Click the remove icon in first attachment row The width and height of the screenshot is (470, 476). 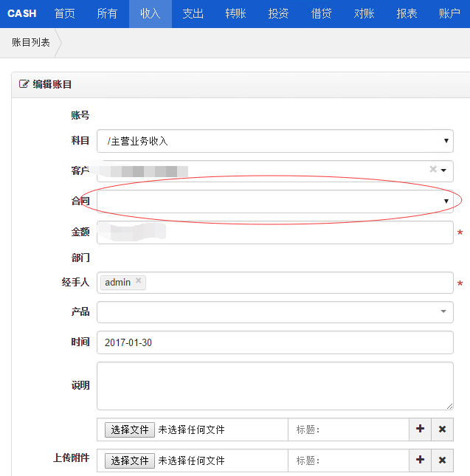pyautogui.click(x=442, y=429)
